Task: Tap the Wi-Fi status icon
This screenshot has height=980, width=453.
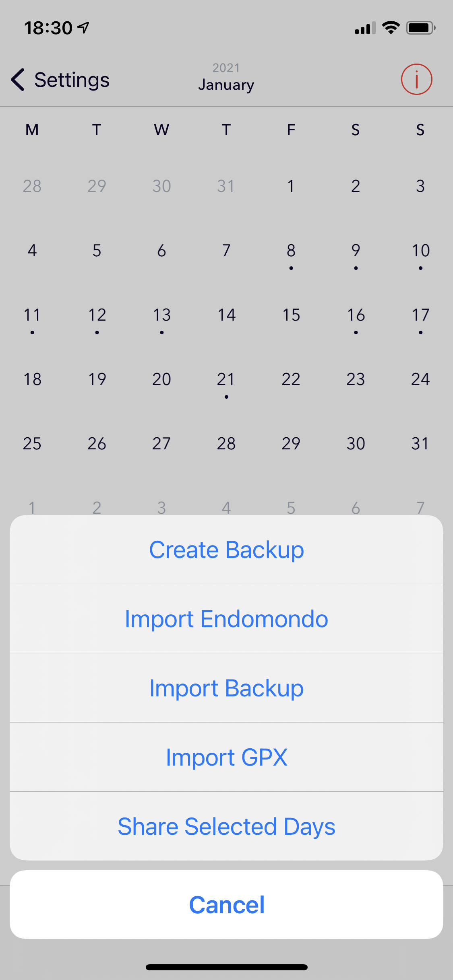Action: tap(390, 28)
